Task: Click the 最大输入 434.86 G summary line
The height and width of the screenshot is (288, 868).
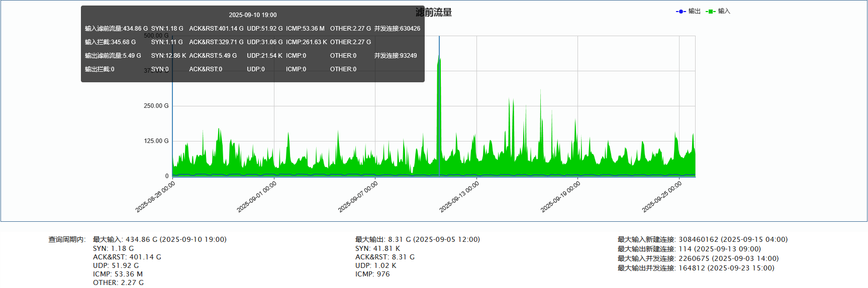Action: [x=159, y=239]
